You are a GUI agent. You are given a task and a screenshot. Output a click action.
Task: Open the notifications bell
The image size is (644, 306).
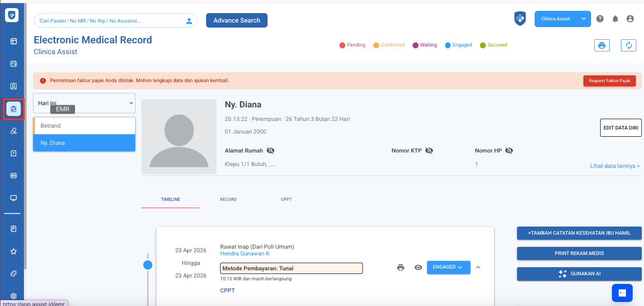point(615,19)
